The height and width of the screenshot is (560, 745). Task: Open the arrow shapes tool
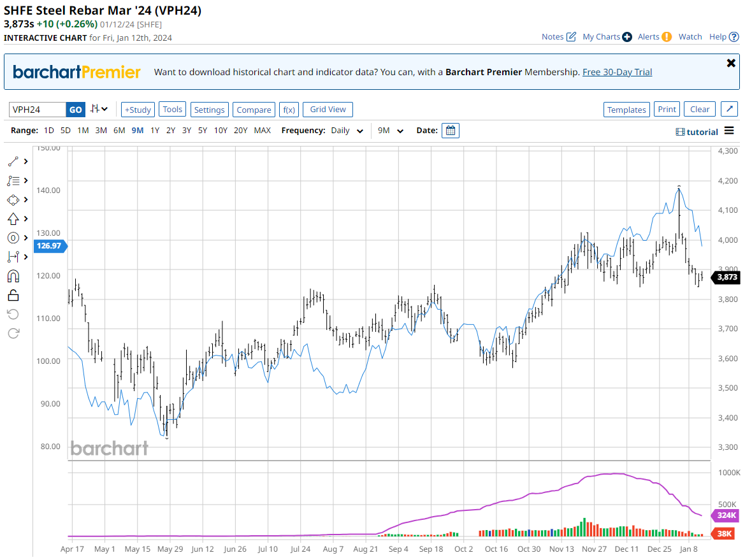pyautogui.click(x=13, y=219)
